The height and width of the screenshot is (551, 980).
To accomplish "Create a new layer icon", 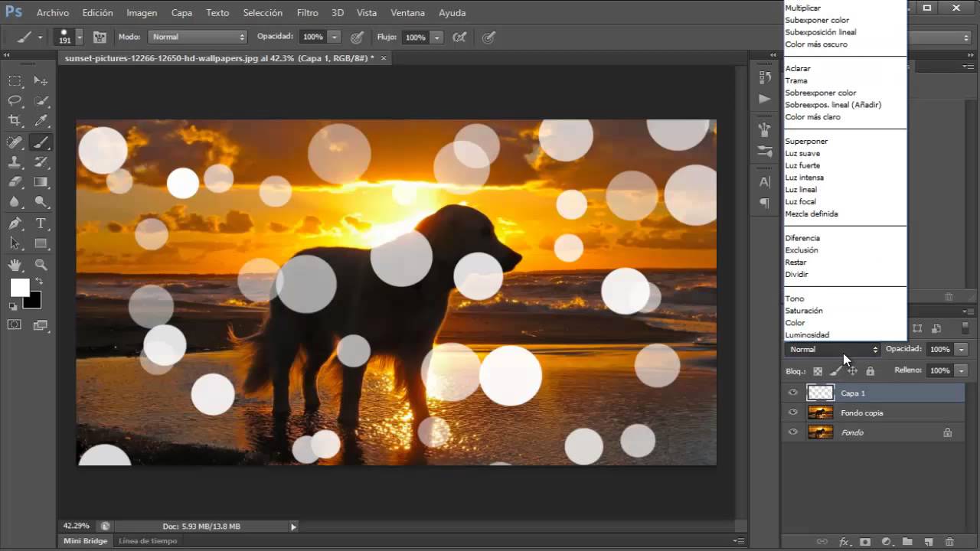I will pyautogui.click(x=929, y=541).
